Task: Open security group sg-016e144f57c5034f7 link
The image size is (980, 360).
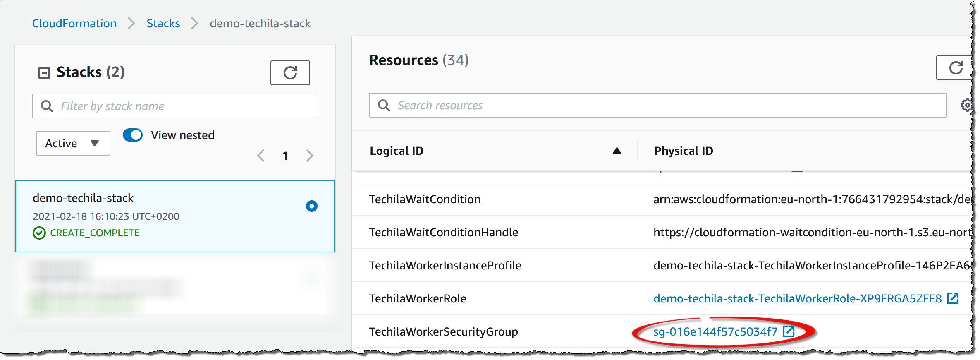Action: click(715, 331)
